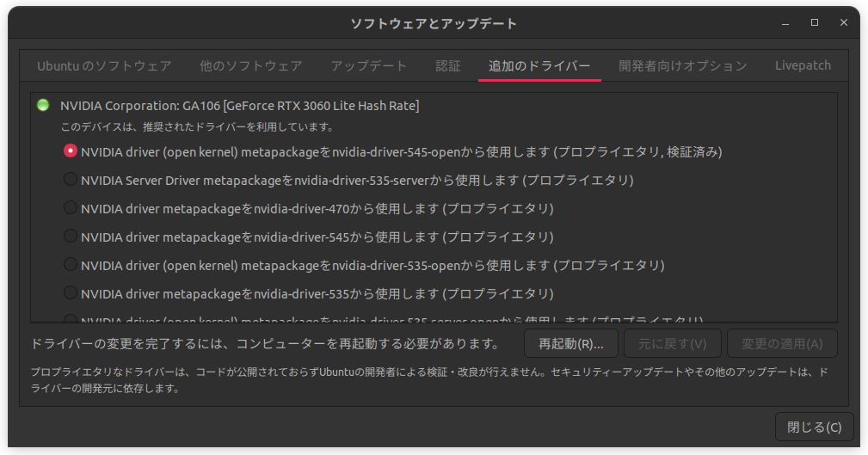Choose the nvidia-driver-470 radio button
The width and height of the screenshot is (868, 455).
71,208
